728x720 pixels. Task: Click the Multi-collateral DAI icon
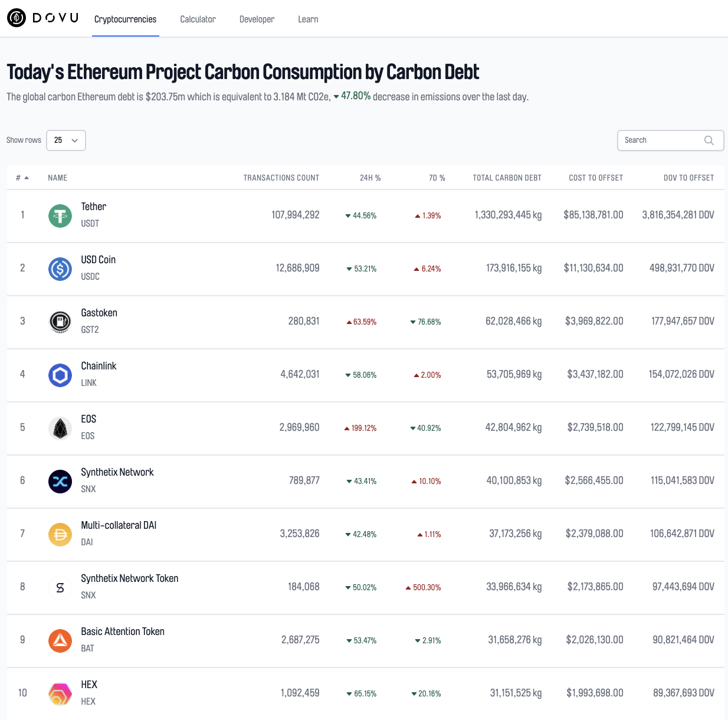pos(60,534)
